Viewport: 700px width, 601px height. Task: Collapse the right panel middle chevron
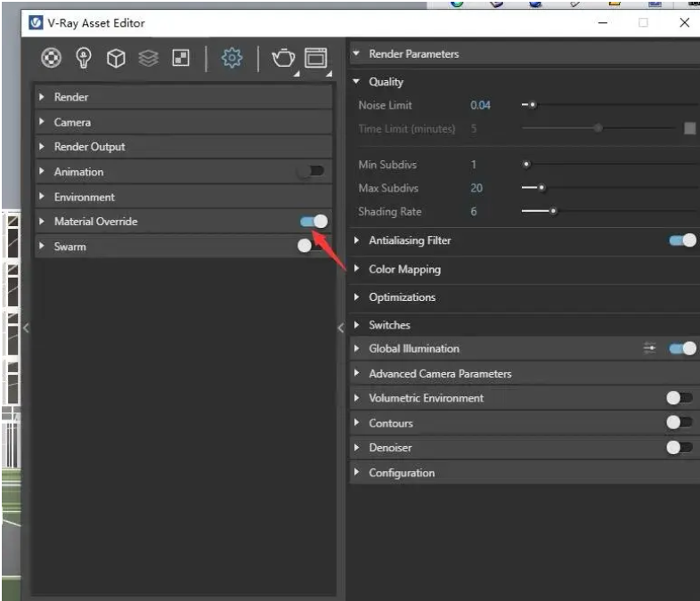click(340, 328)
